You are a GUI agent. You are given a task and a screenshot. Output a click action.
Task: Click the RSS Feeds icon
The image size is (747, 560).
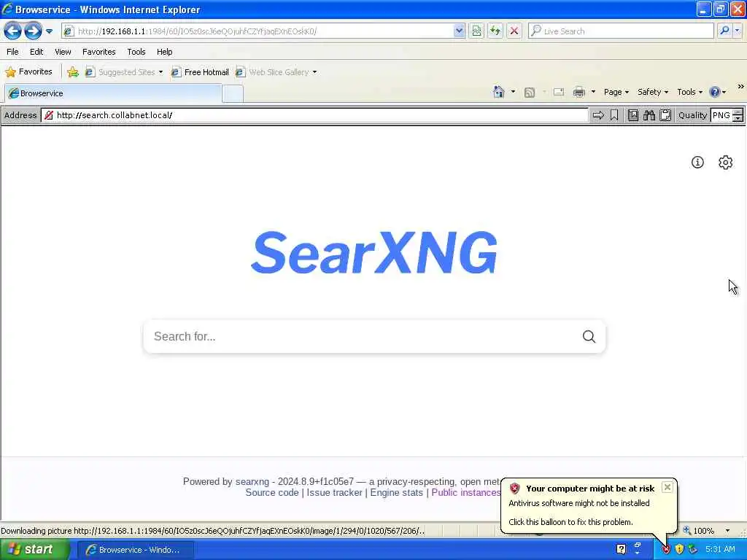(530, 92)
